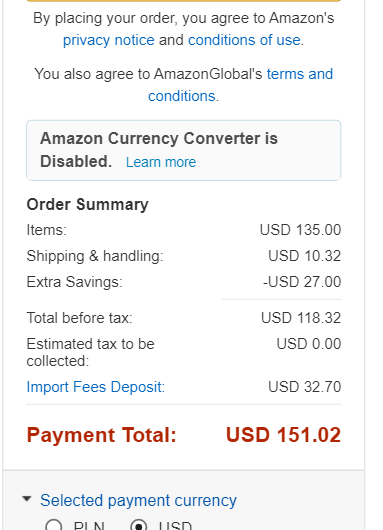Click the Items amount USD 135.00

point(300,230)
